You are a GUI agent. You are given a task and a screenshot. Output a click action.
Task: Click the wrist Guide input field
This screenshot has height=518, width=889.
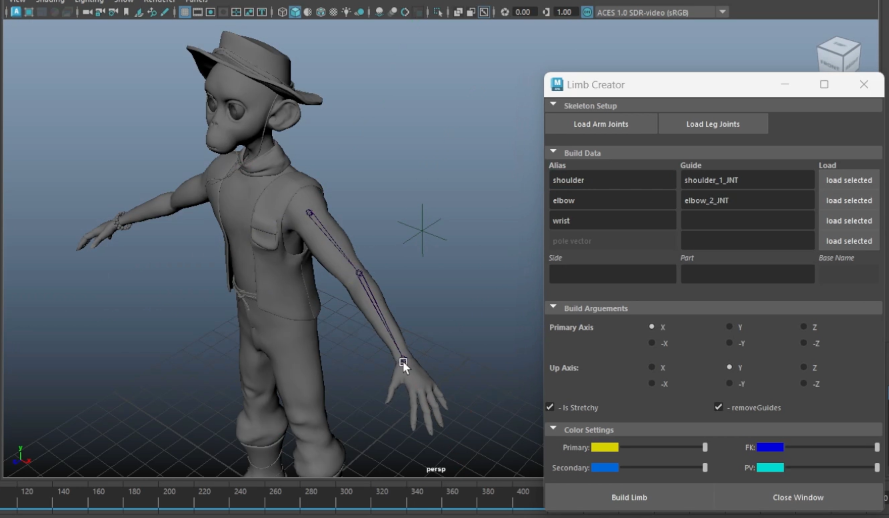(748, 220)
